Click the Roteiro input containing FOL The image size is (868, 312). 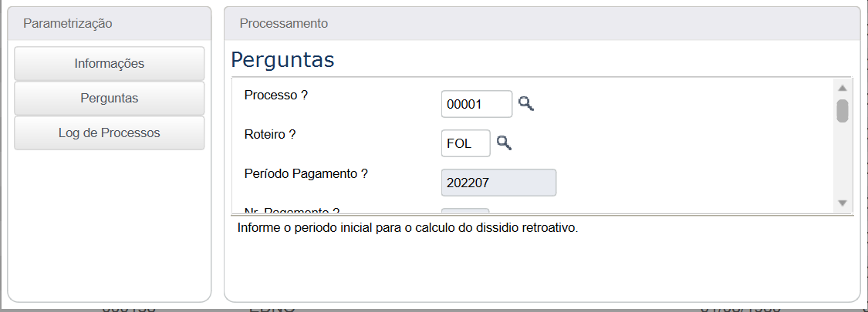click(465, 143)
